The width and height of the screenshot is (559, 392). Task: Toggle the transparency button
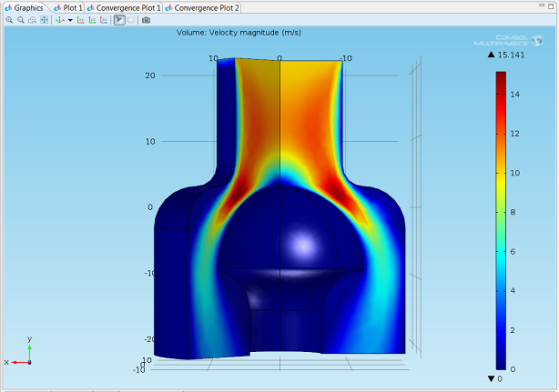pos(131,20)
